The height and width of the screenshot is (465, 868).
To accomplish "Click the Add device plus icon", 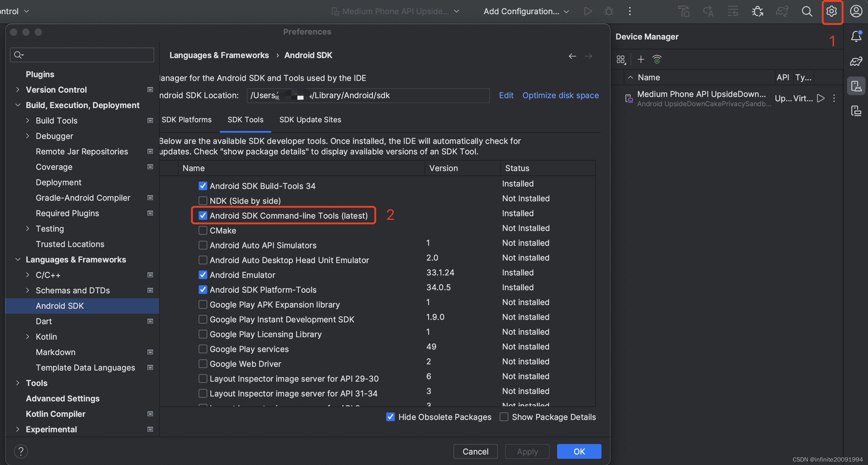I will (641, 59).
